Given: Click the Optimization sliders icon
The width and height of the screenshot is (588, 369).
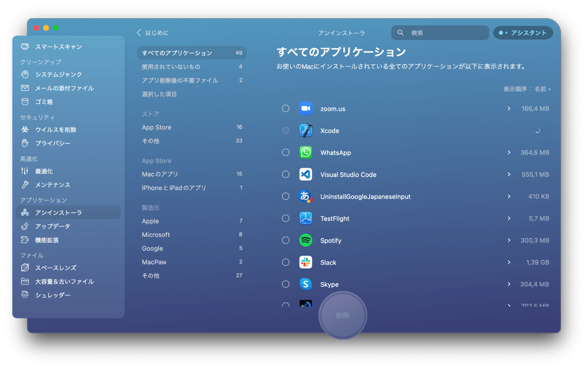Looking at the screenshot, I should point(25,171).
